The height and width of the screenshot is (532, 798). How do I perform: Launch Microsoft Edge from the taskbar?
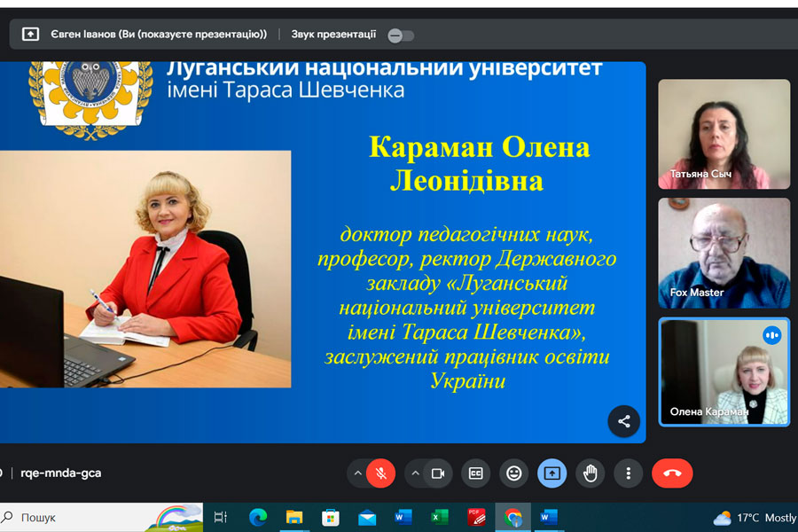coord(258,517)
